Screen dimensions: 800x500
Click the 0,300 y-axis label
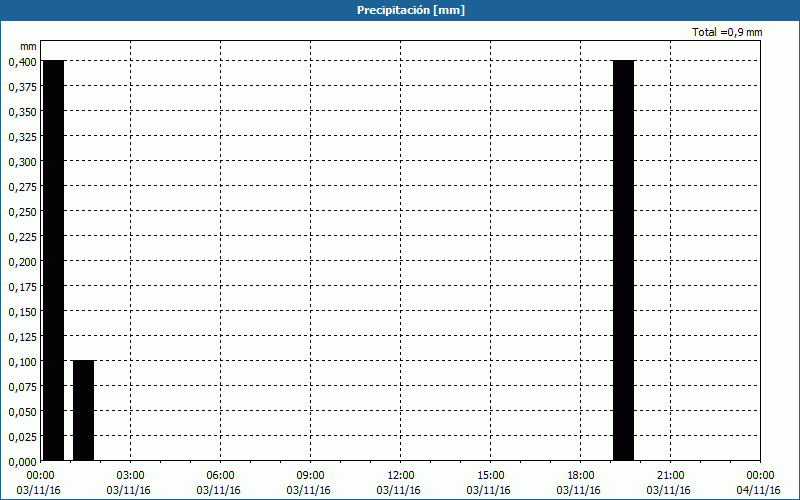[22, 161]
